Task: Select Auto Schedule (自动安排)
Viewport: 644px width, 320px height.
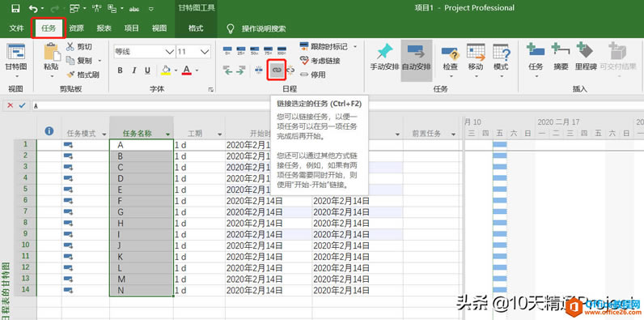Action: click(x=417, y=60)
